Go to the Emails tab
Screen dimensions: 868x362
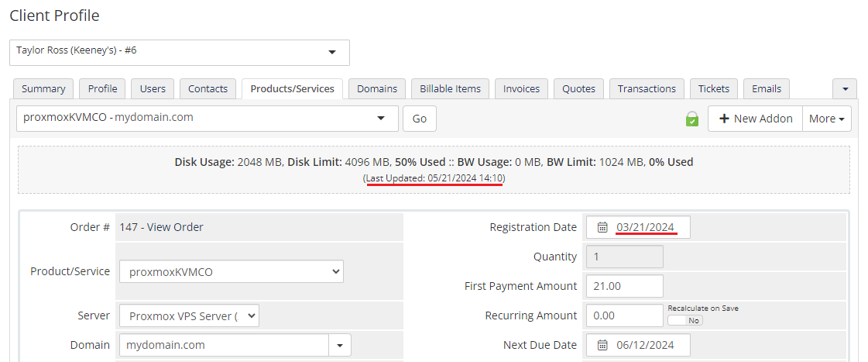(x=766, y=88)
